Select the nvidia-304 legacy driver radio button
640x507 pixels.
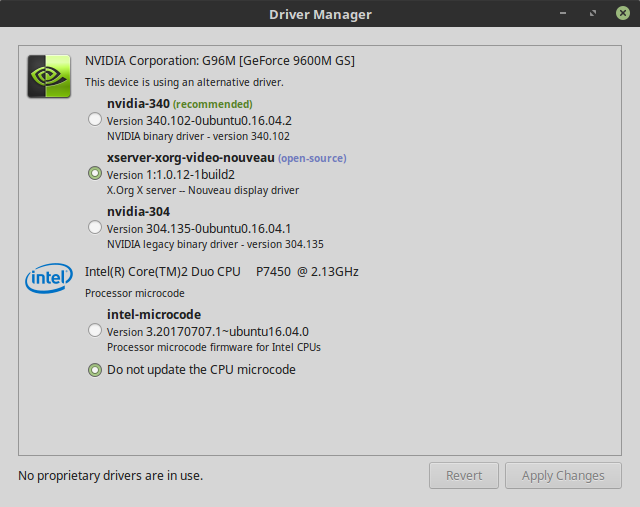(95, 227)
